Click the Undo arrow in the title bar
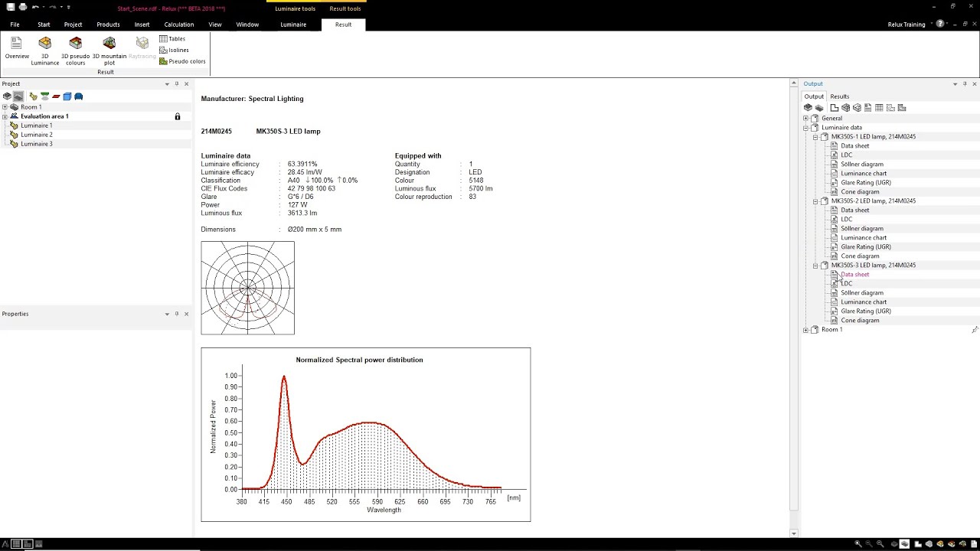The image size is (980, 551). (x=35, y=7)
